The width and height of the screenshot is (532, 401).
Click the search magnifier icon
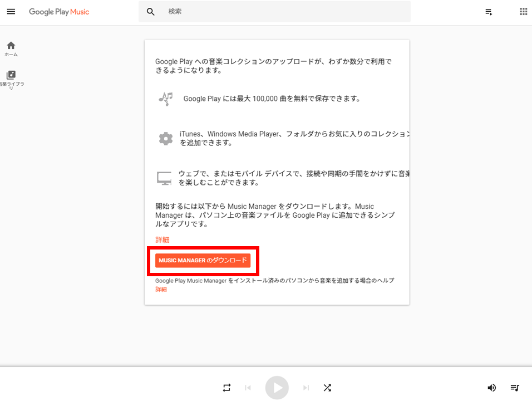[150, 12]
